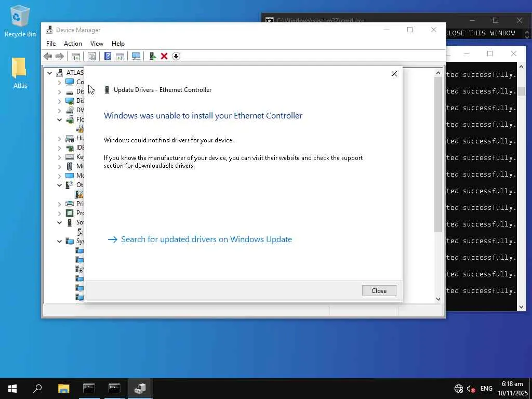
Task: Dismiss Update Drivers dialog with the X
Action: pos(394,74)
